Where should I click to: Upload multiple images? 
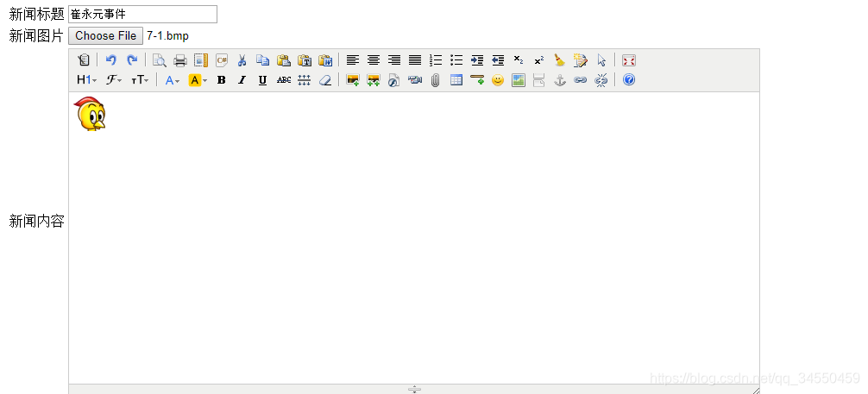(x=374, y=80)
